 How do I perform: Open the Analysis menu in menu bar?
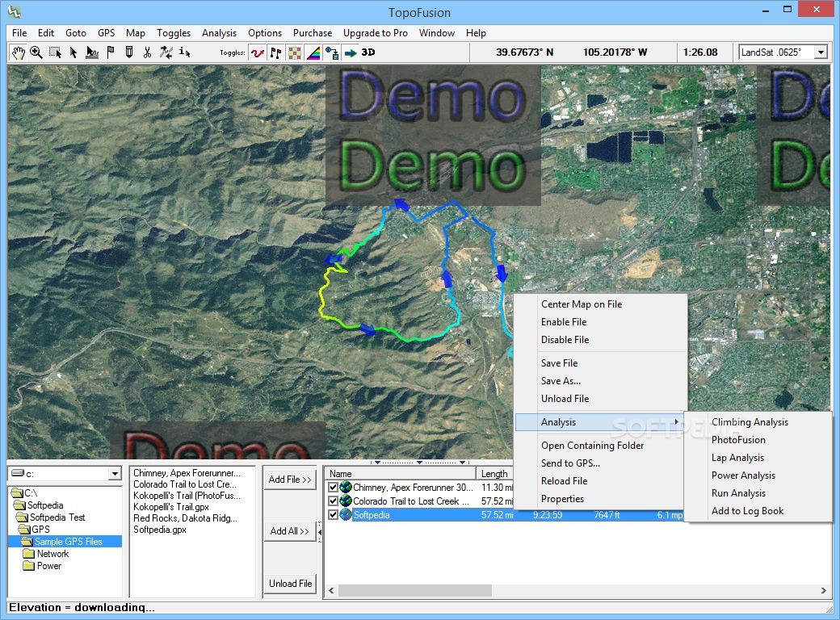219,32
